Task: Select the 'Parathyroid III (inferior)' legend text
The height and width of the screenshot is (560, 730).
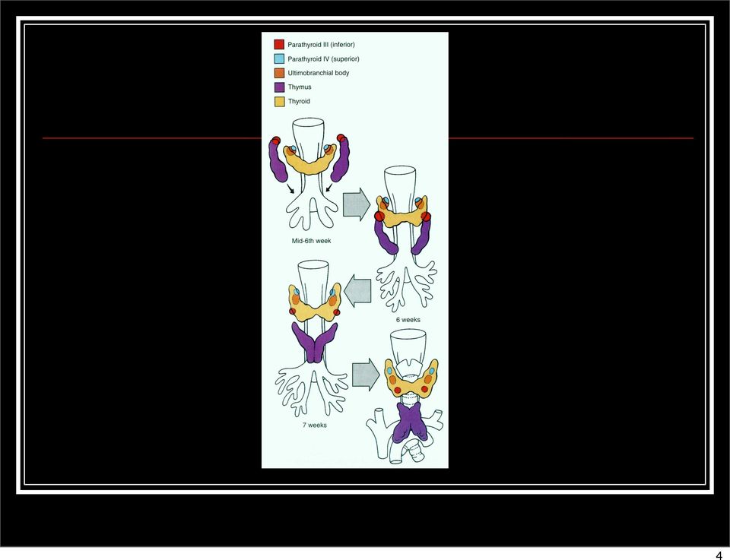Action: coord(321,45)
